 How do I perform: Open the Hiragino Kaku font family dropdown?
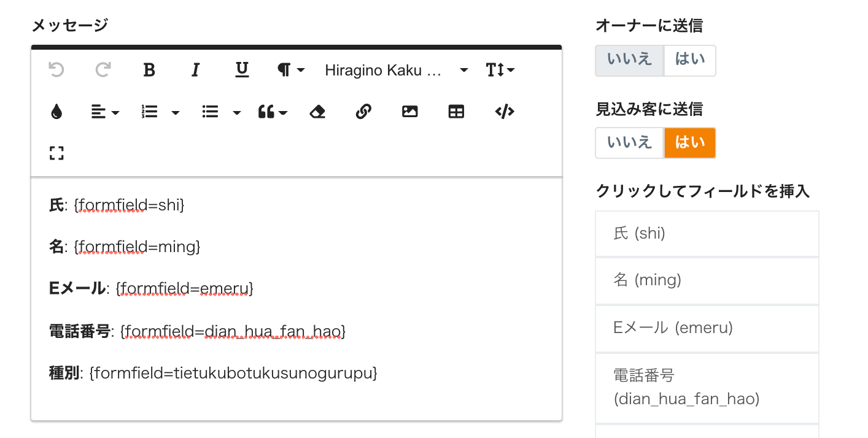396,71
